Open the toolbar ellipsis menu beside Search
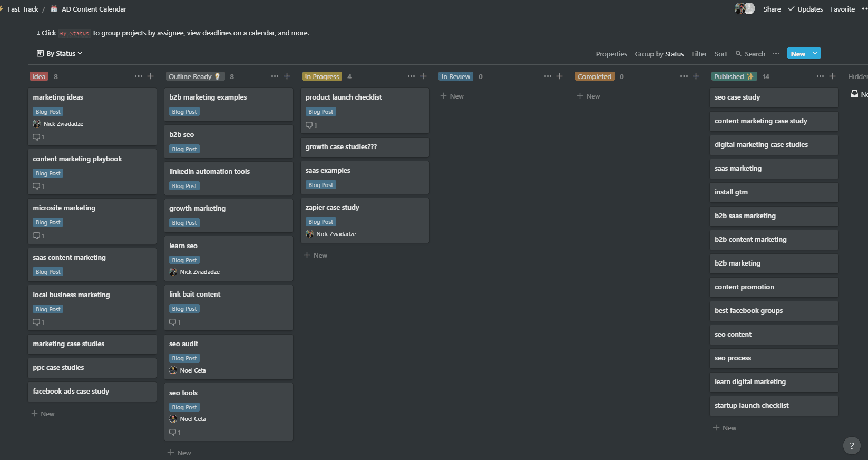 coord(776,54)
